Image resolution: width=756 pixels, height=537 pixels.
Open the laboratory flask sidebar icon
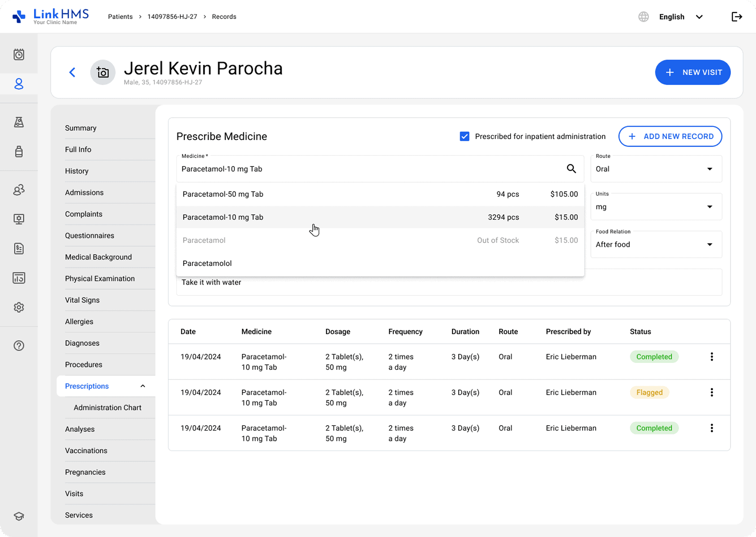[x=19, y=122]
